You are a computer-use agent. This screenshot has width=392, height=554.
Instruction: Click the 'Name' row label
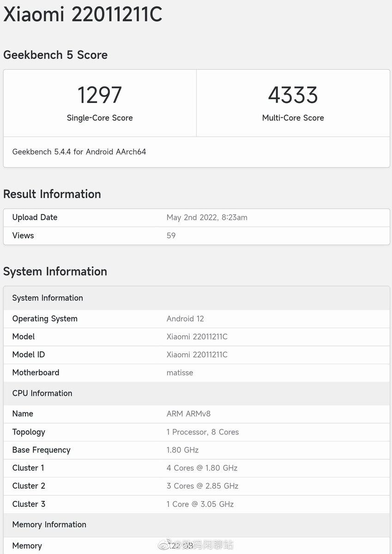tap(23, 414)
